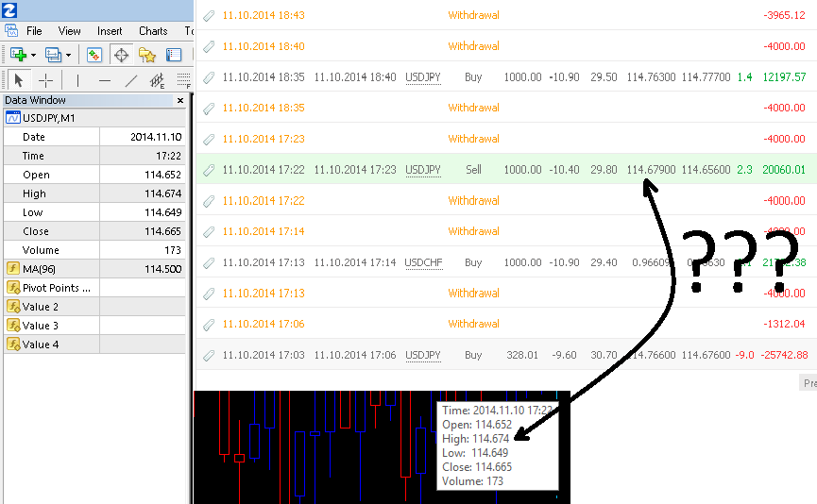Click the chart window icon beside File
The height and width of the screenshot is (504, 817).
point(11,31)
